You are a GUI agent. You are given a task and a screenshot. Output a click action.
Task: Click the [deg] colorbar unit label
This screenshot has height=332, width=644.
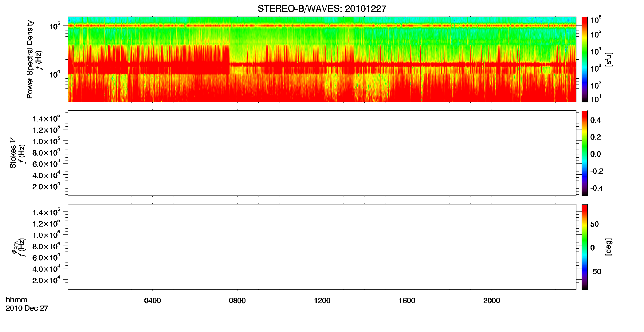click(x=608, y=247)
